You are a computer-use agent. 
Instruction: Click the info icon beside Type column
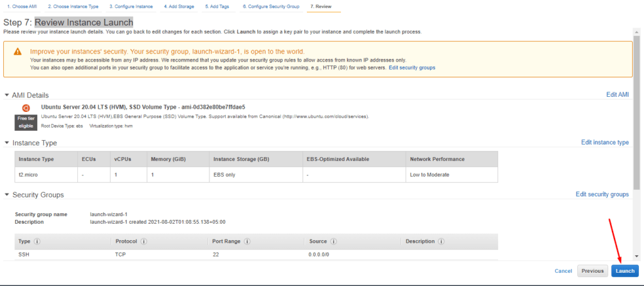tap(37, 241)
